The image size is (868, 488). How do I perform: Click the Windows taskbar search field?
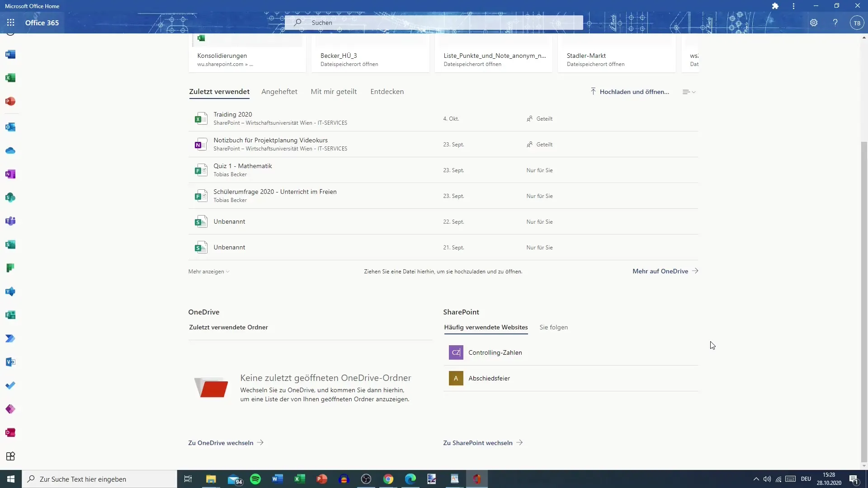[99, 479]
